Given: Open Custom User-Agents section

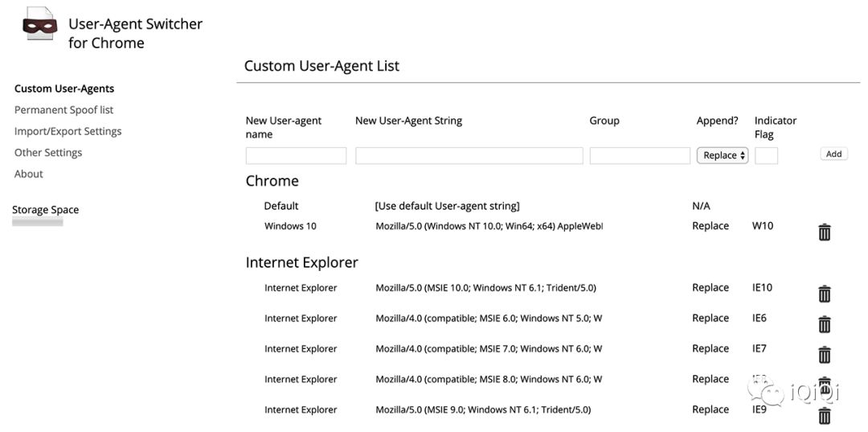Looking at the screenshot, I should tap(64, 88).
